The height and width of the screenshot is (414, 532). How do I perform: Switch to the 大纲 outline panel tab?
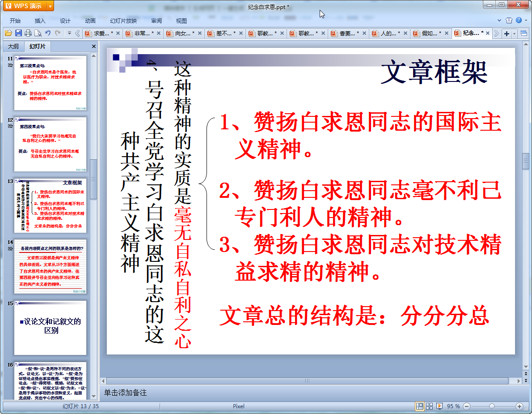pos(13,46)
